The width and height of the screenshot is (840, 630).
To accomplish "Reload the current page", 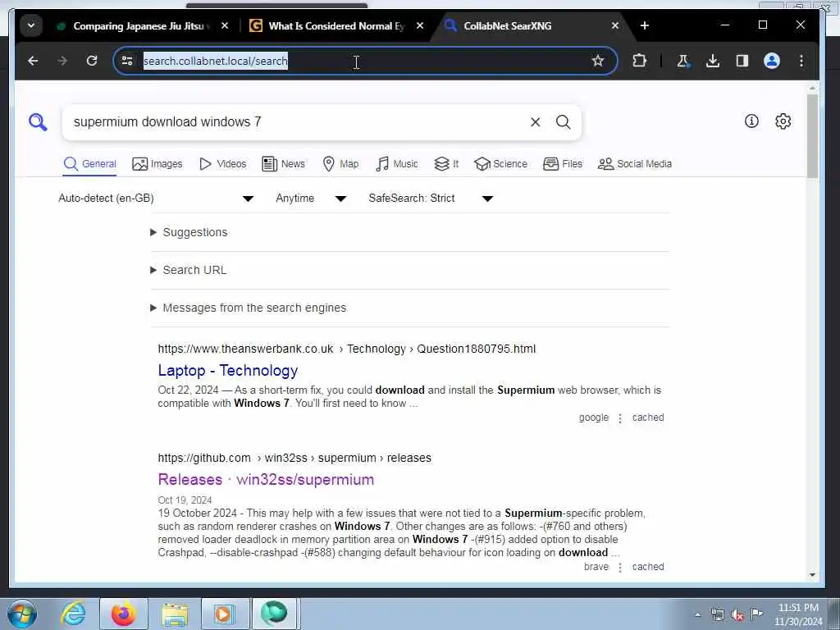I will pos(92,61).
